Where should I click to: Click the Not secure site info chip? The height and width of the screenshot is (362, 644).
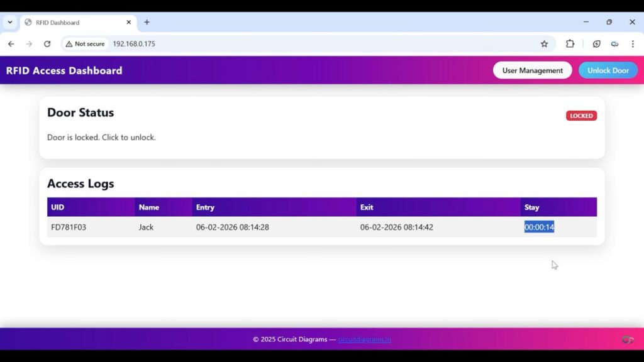coord(85,44)
